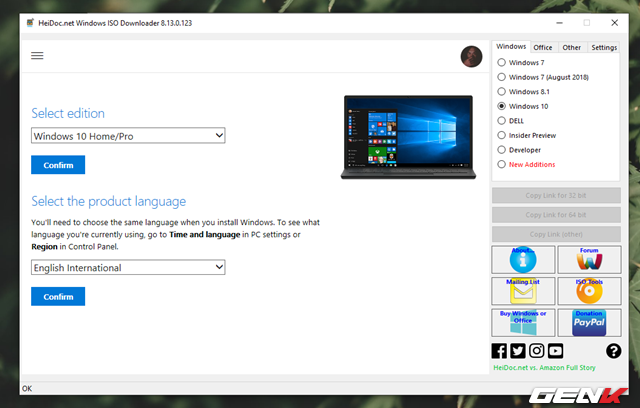Viewport: 640px width, 408px height.
Task: Select Windows 7 (August 2018) option
Action: [x=502, y=77]
